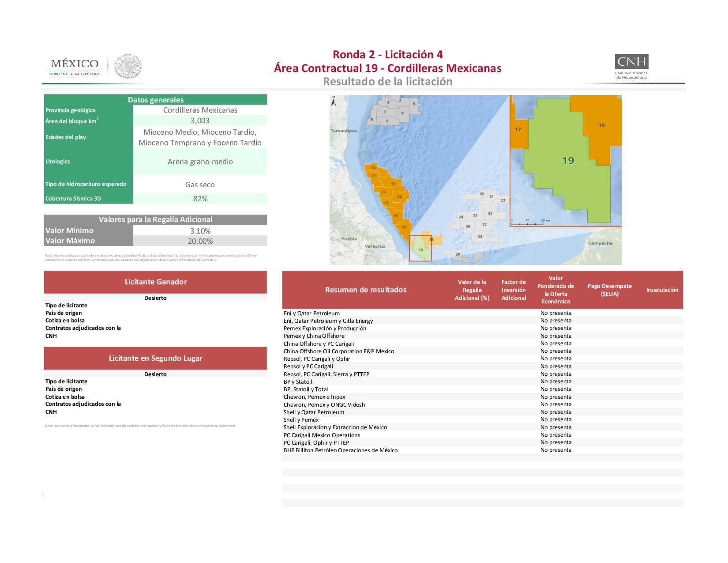
Task: Click 'Chevron, Pemex y ONGC Videsh' row
Action: [x=483, y=404]
